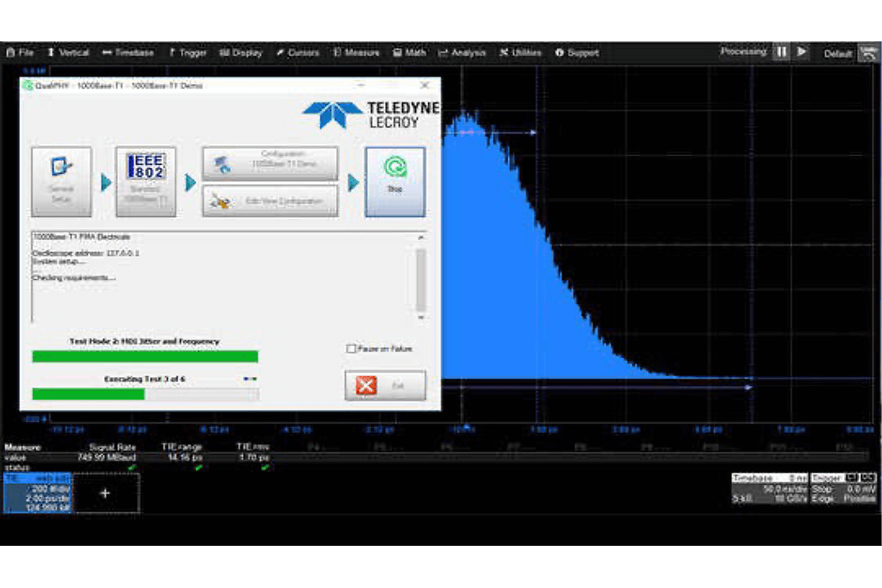The height and width of the screenshot is (588, 882).
Task: Click the log panel vertical scrollbar
Action: coord(420,279)
